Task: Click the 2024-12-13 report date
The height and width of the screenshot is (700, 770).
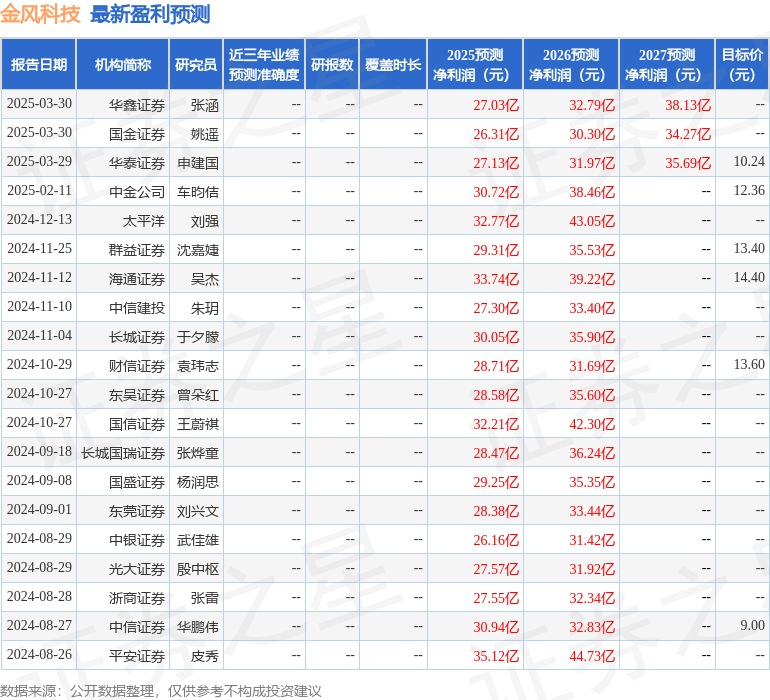Action: tap(39, 220)
